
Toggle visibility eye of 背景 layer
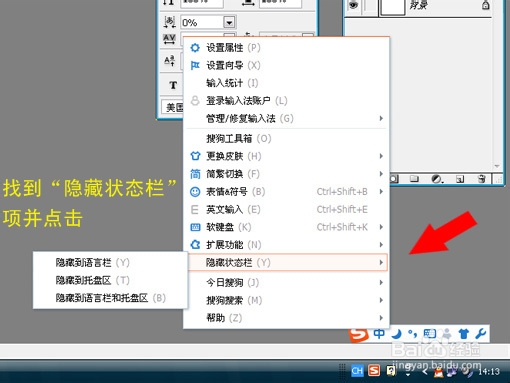coord(353,5)
